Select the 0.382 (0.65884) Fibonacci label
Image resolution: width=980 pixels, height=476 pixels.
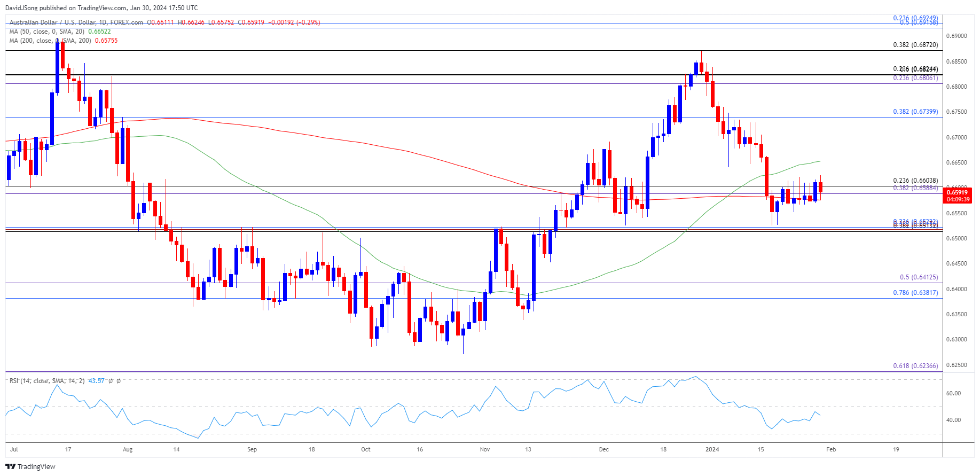915,188
